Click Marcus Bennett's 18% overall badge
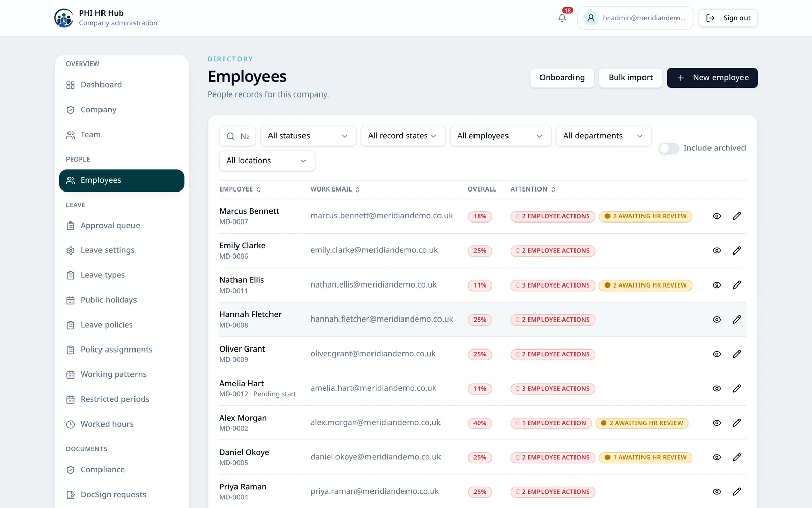This screenshot has width=812, height=508. 480,216
